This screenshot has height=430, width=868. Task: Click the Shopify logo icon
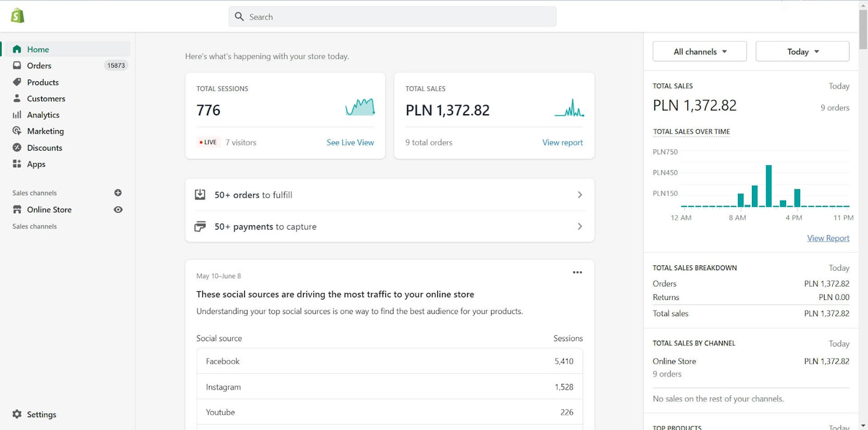tap(18, 16)
